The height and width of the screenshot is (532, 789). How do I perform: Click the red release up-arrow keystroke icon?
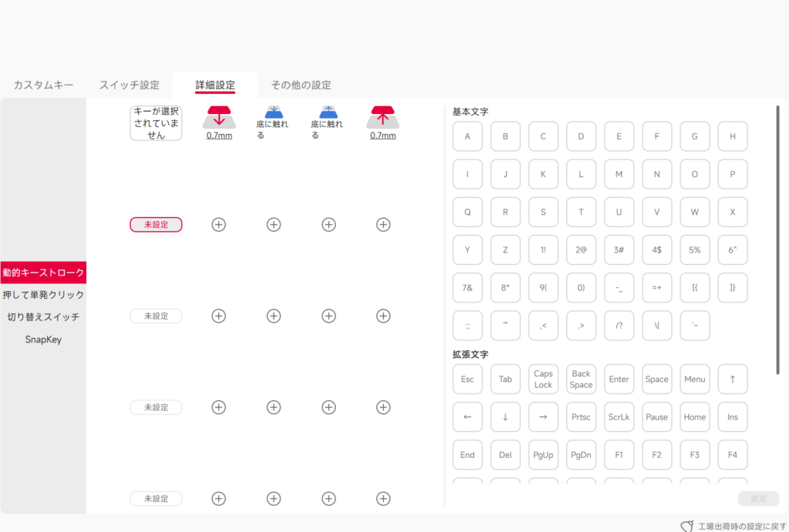click(383, 117)
